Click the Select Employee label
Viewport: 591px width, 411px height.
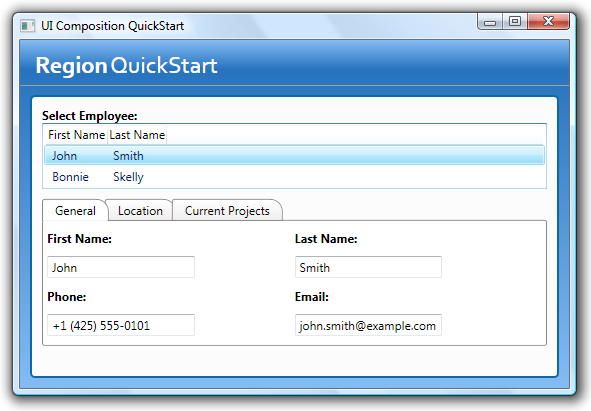point(90,116)
